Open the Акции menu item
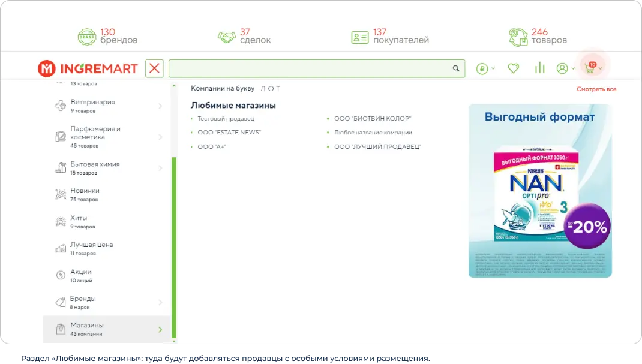This screenshot has height=364, width=642. pyautogui.click(x=107, y=276)
